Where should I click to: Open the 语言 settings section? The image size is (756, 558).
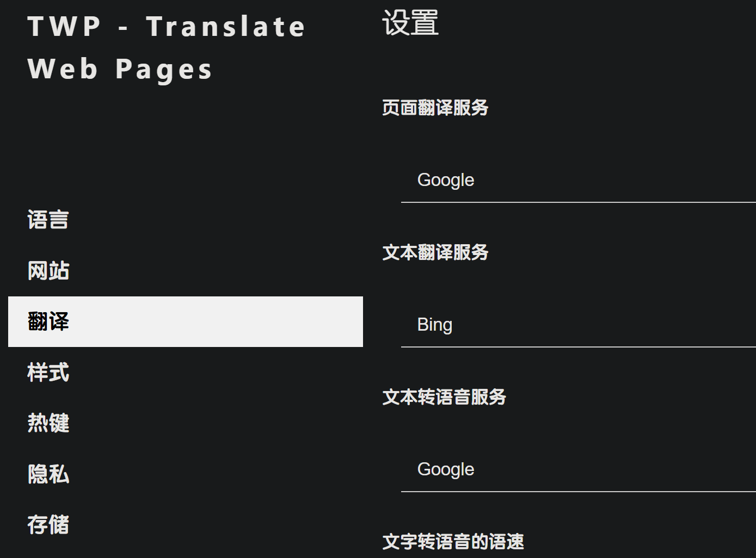click(48, 220)
